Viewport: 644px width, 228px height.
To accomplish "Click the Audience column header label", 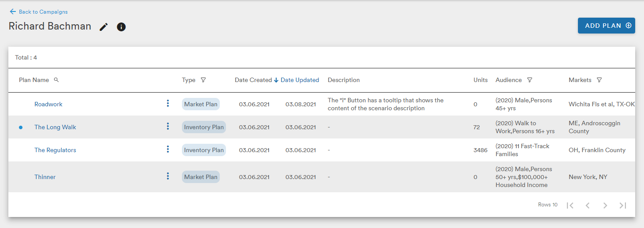I will tap(509, 80).
